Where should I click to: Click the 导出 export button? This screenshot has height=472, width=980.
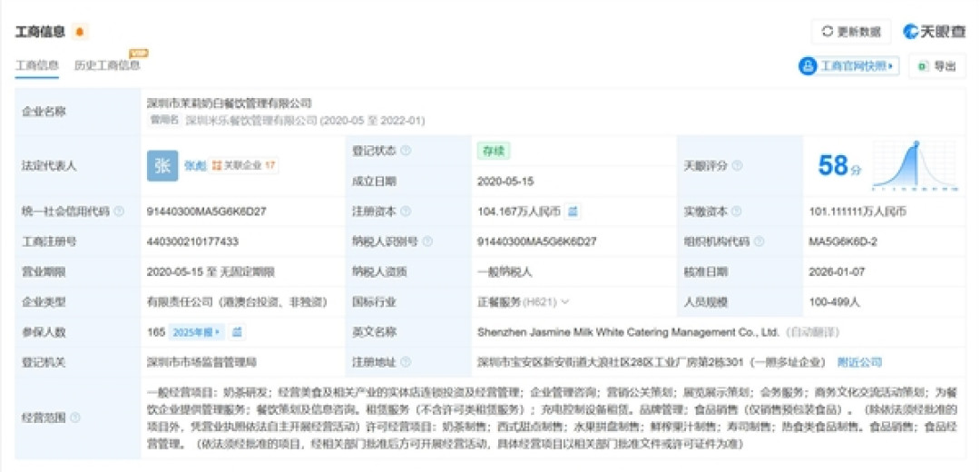[938, 66]
